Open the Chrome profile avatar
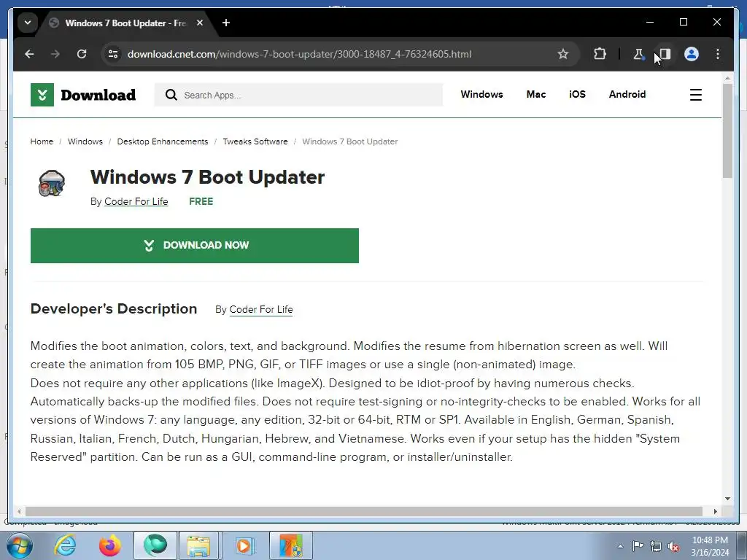 [x=692, y=54]
